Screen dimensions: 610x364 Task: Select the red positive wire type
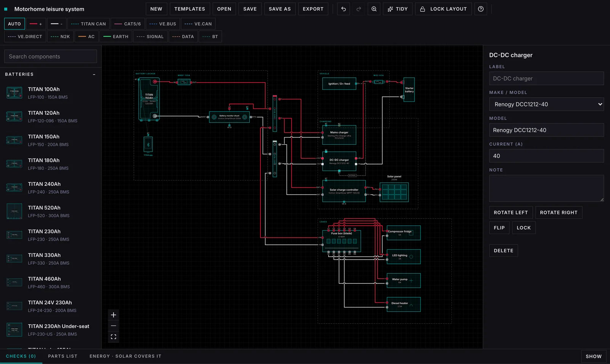[x=36, y=24]
